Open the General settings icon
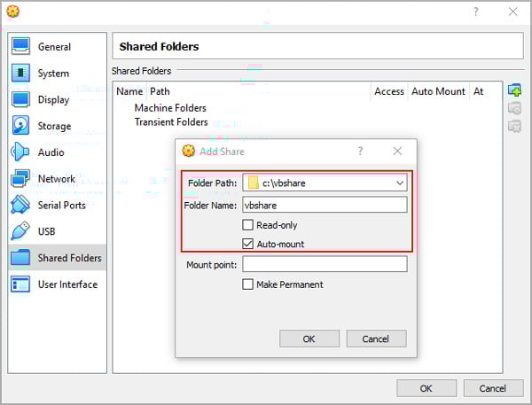The width and height of the screenshot is (532, 405). tap(20, 46)
